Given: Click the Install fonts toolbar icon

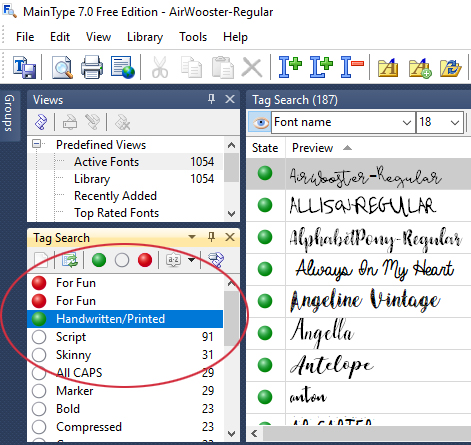Looking at the screenshot, I should point(290,67).
